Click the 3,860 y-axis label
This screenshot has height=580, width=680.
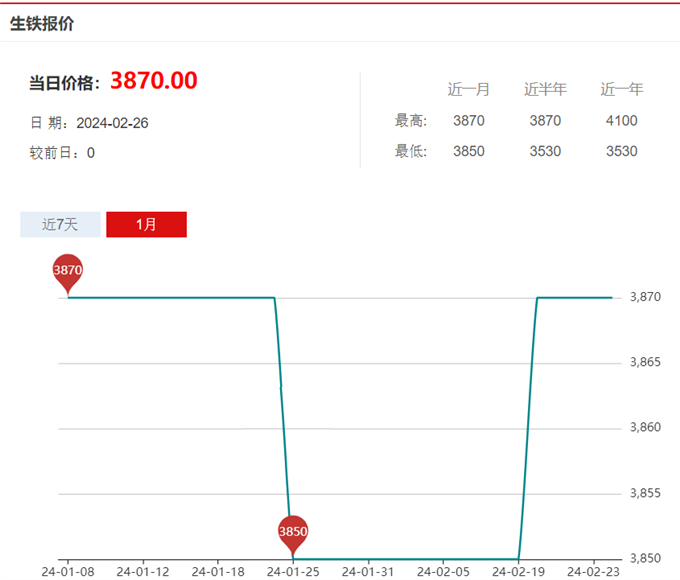pyautogui.click(x=645, y=427)
